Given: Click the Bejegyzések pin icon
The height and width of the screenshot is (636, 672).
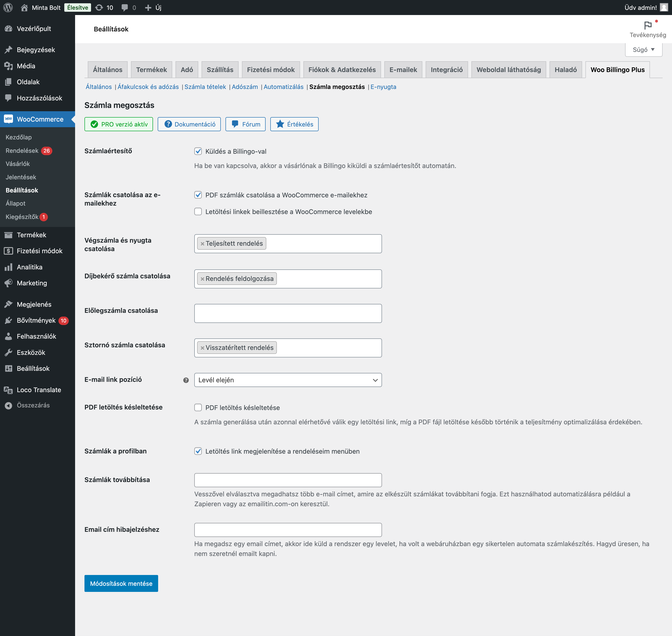Looking at the screenshot, I should (8, 50).
